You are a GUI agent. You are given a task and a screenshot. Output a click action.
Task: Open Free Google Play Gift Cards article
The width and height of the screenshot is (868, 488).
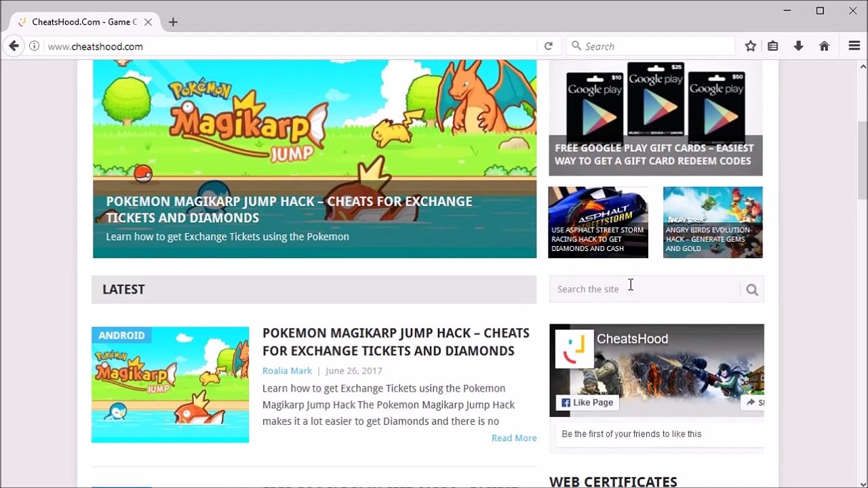coord(655,118)
